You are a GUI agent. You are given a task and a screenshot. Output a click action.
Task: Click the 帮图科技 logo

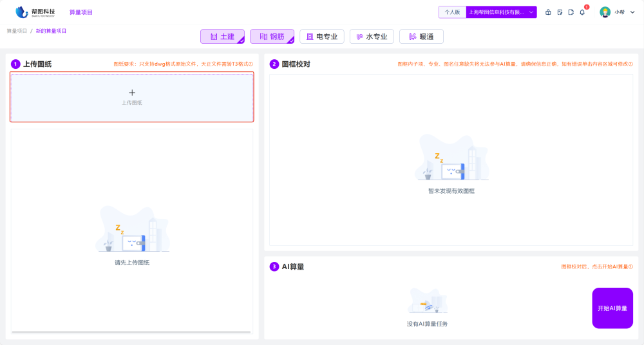(35, 12)
